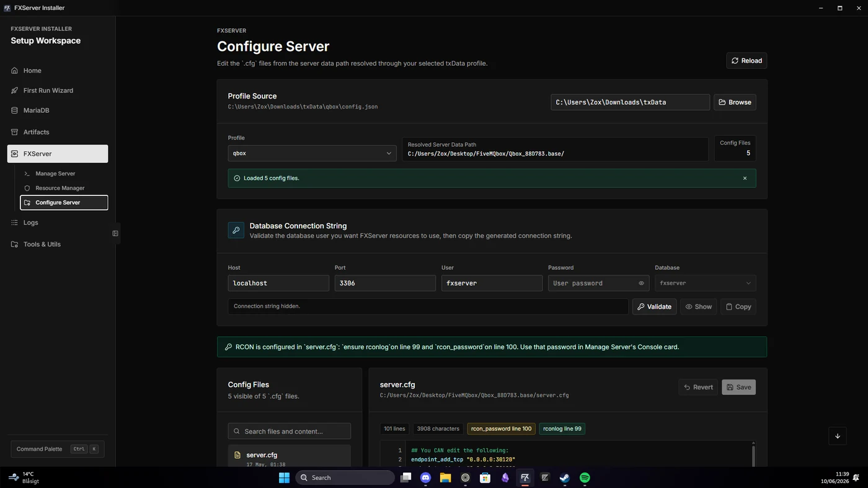The width and height of the screenshot is (868, 488).
Task: Launch Steam from the taskbar
Action: [565, 477]
